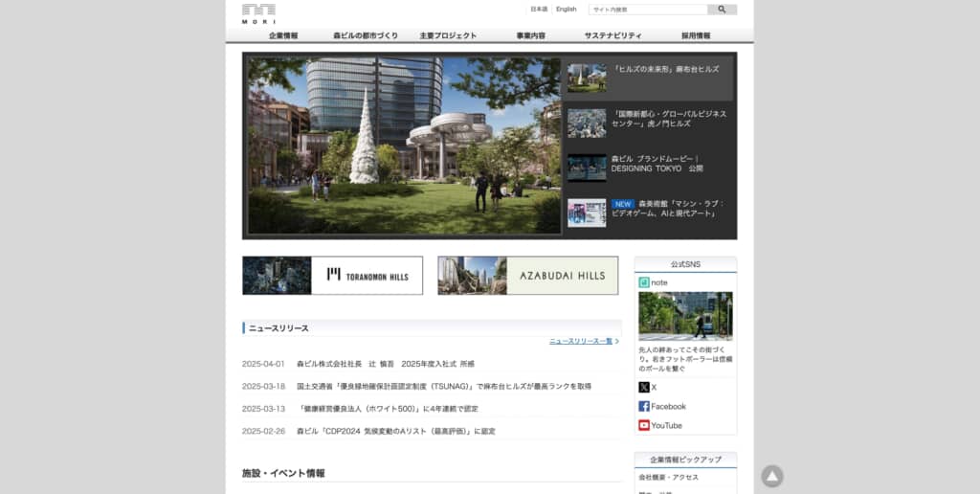Click the ニュースリリース section heading
The image size is (980, 494).
tap(278, 328)
